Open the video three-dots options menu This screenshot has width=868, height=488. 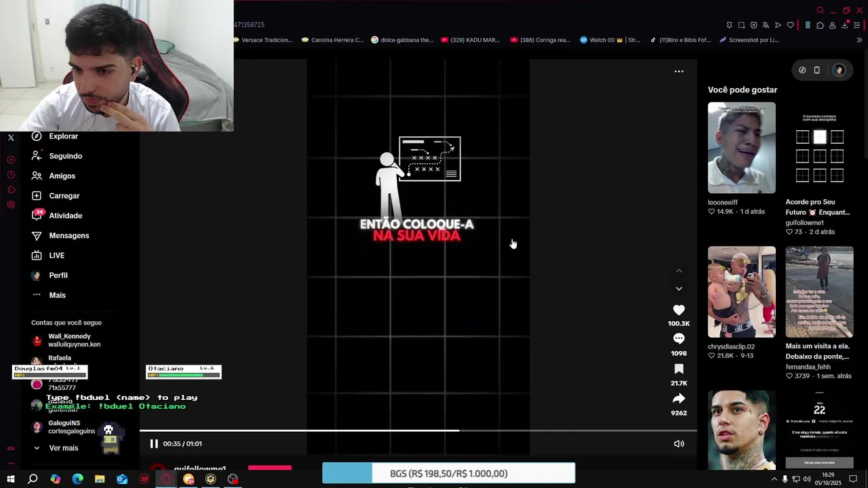[x=679, y=71]
